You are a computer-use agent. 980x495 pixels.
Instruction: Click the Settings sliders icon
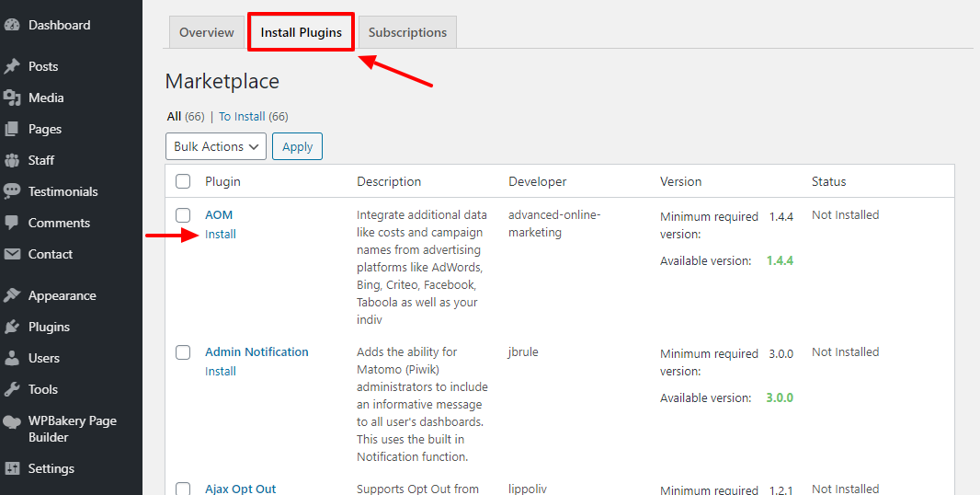[12, 468]
